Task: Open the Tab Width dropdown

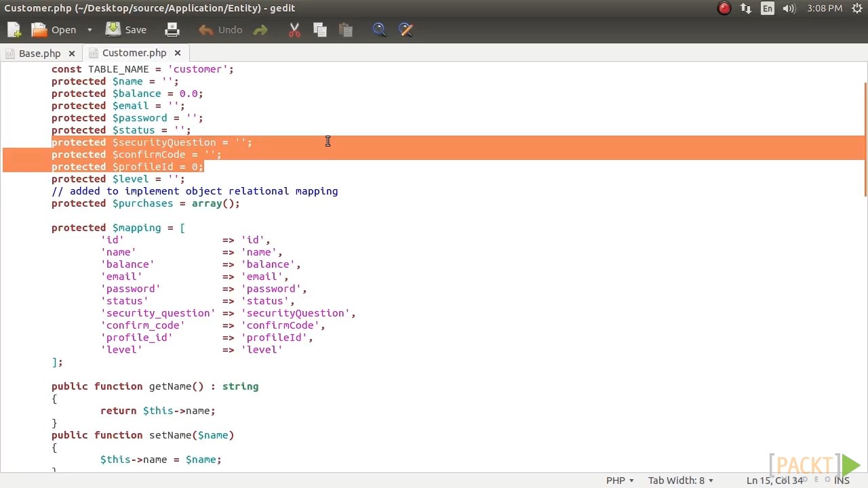Action: coord(680,480)
